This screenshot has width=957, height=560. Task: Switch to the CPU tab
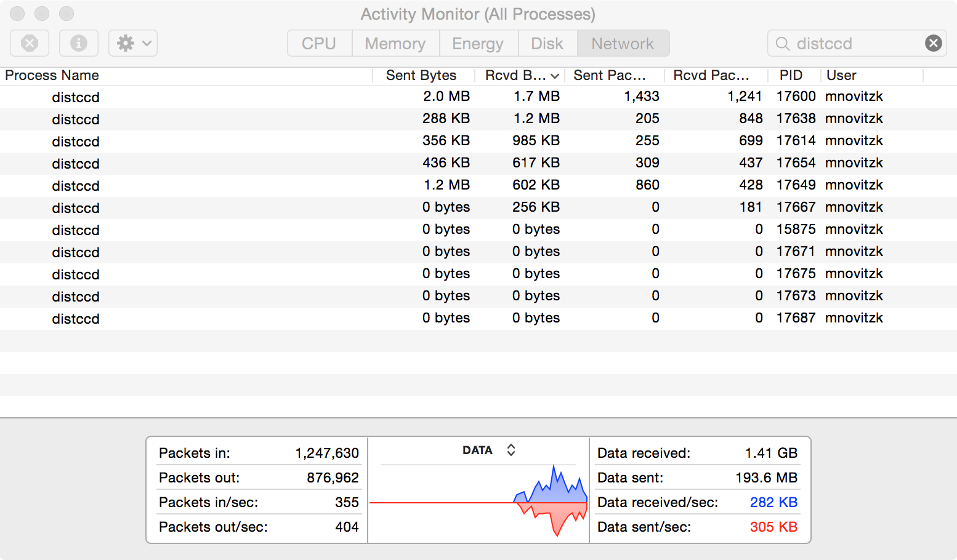319,44
